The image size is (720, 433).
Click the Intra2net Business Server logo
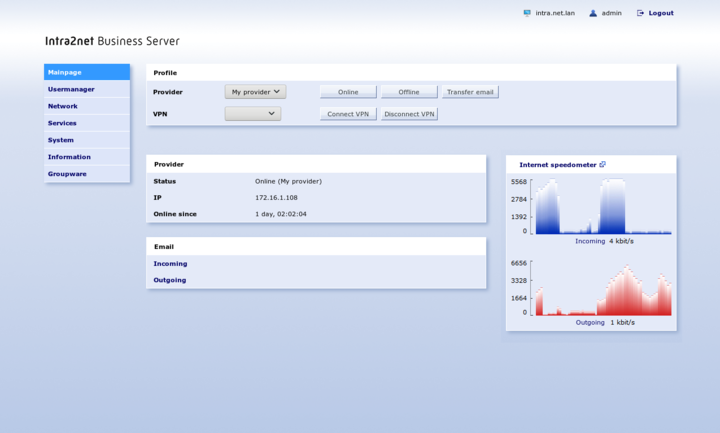coord(112,41)
